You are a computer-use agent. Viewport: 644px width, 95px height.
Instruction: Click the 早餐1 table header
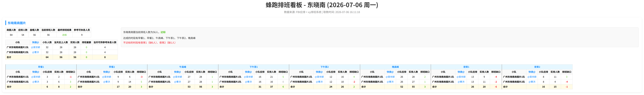pyautogui.click(x=41, y=67)
